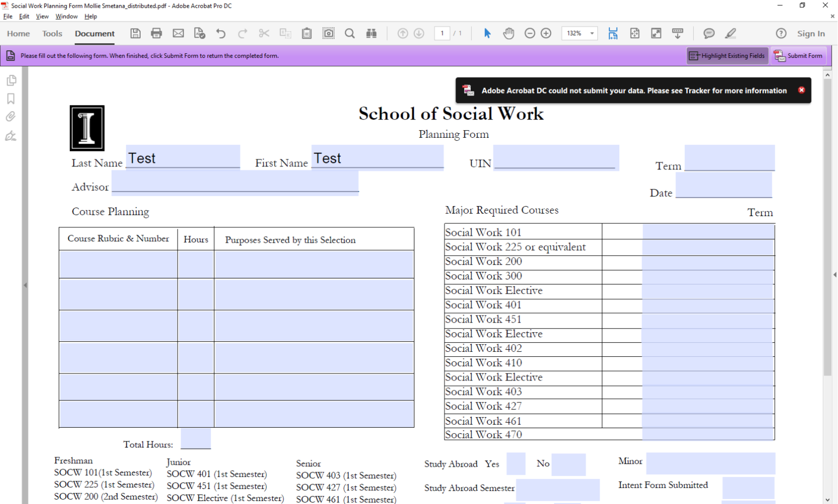Open the zoom level dropdown
The height and width of the screenshot is (504, 838).
592,34
